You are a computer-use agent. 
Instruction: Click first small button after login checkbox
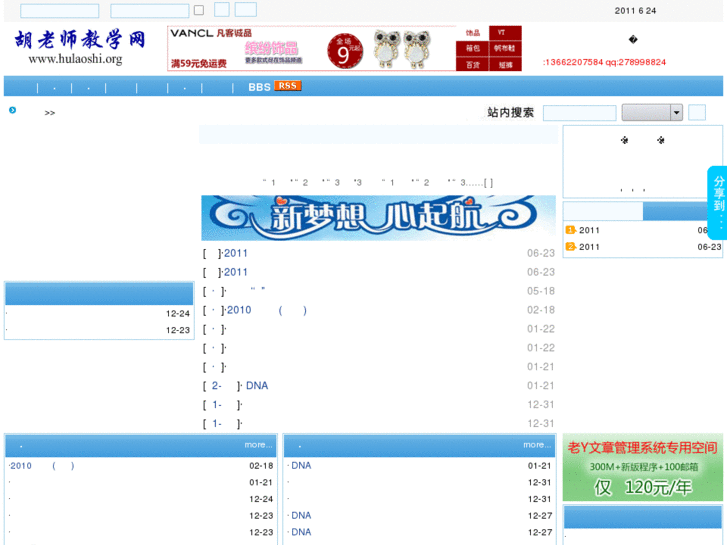[x=222, y=9]
